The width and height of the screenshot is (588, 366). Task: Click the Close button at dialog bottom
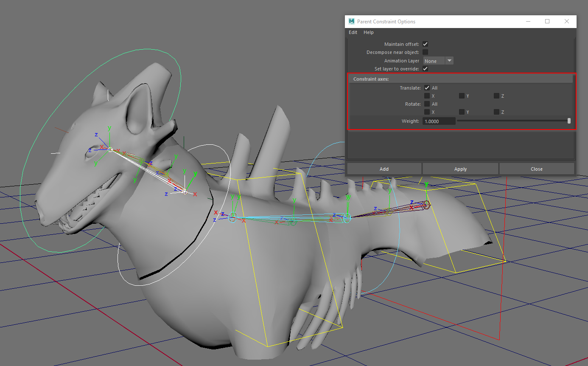[537, 169]
